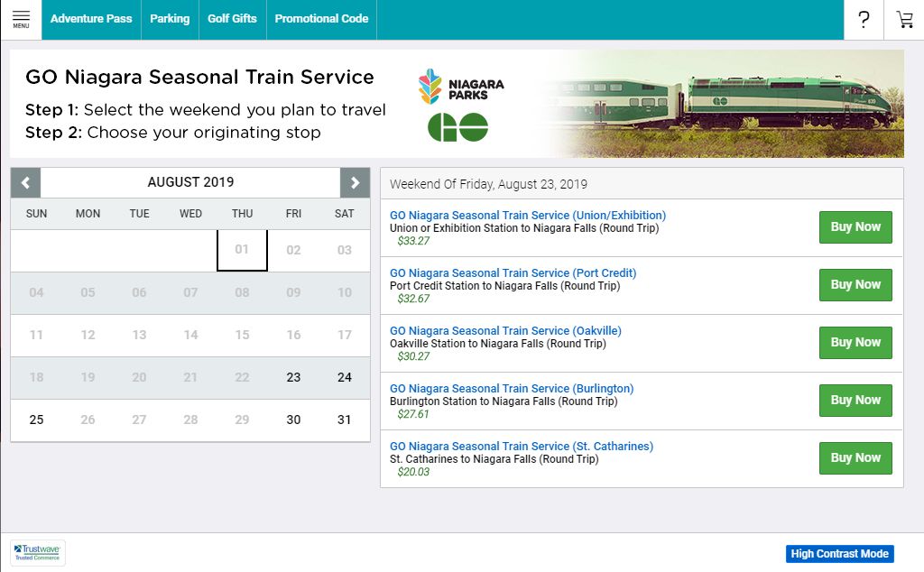Screen dimensions: 924x572
Task: Buy Union/Exhibition train service ticket
Action: click(x=855, y=227)
